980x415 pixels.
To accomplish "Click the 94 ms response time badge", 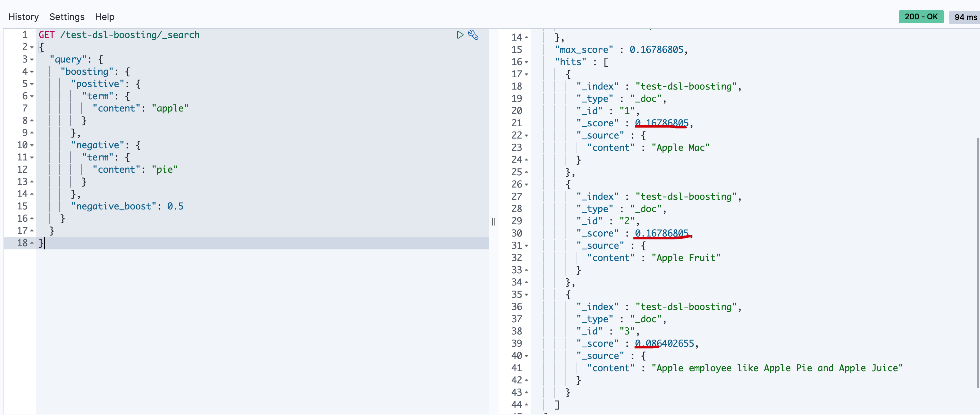I will (965, 17).
